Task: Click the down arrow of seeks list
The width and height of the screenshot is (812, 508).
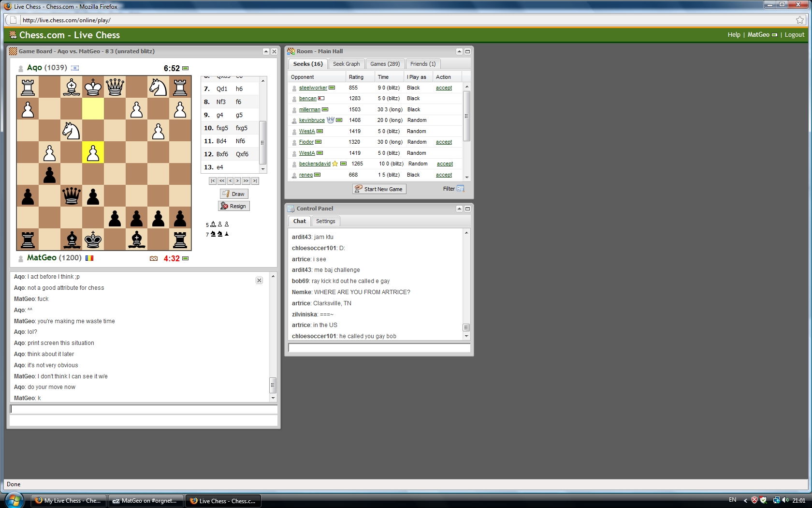Action: coord(466,178)
